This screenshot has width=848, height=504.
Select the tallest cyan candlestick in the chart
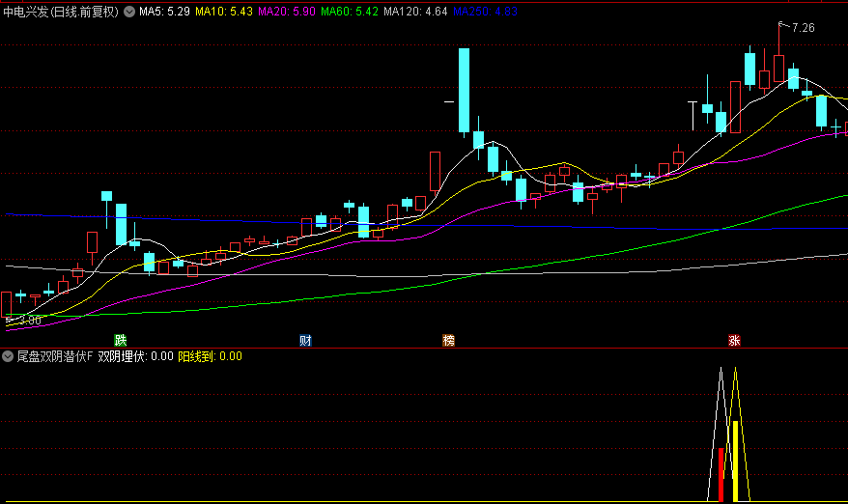click(464, 91)
